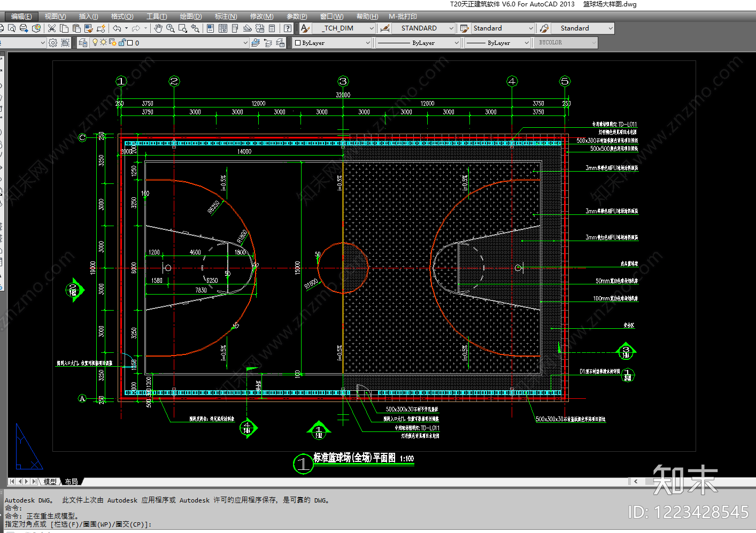Open the 插入(I) menu
The width and height of the screenshot is (756, 533).
(89, 17)
